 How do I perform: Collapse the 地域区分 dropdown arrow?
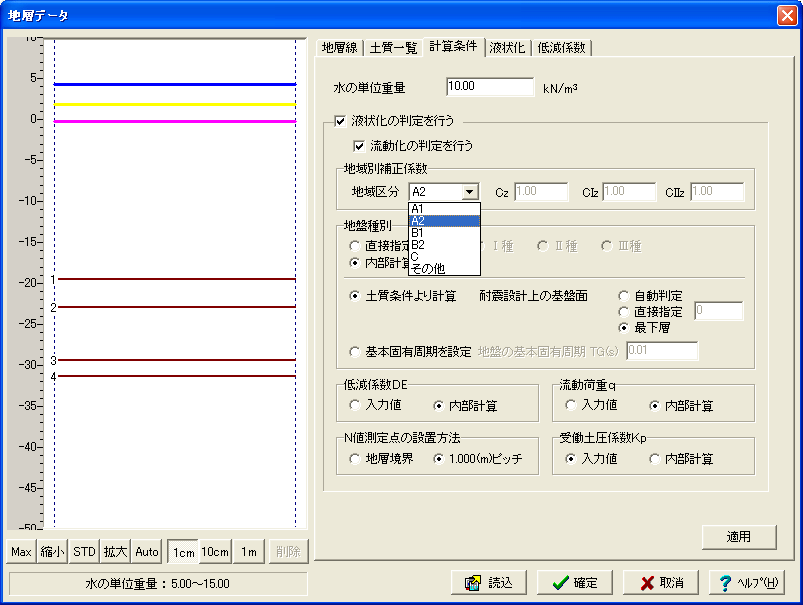470,192
